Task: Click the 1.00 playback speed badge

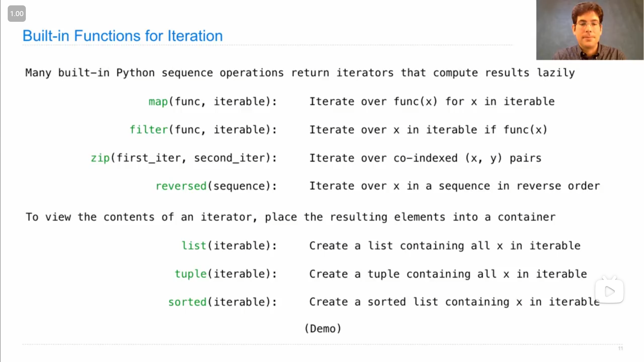Action: pyautogui.click(x=17, y=14)
